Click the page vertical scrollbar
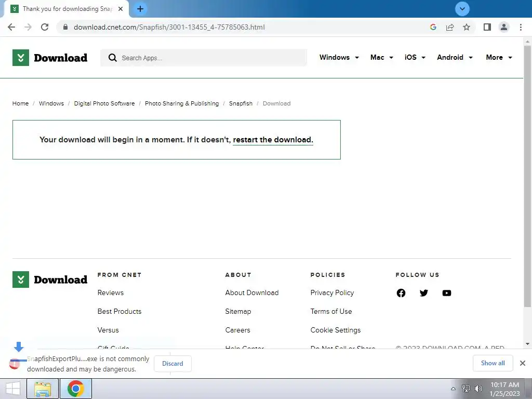Screen dimensions: 532x399 [527, 177]
